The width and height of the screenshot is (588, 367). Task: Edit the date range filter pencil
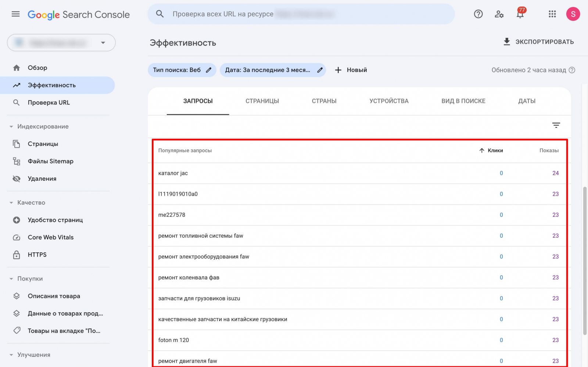320,70
